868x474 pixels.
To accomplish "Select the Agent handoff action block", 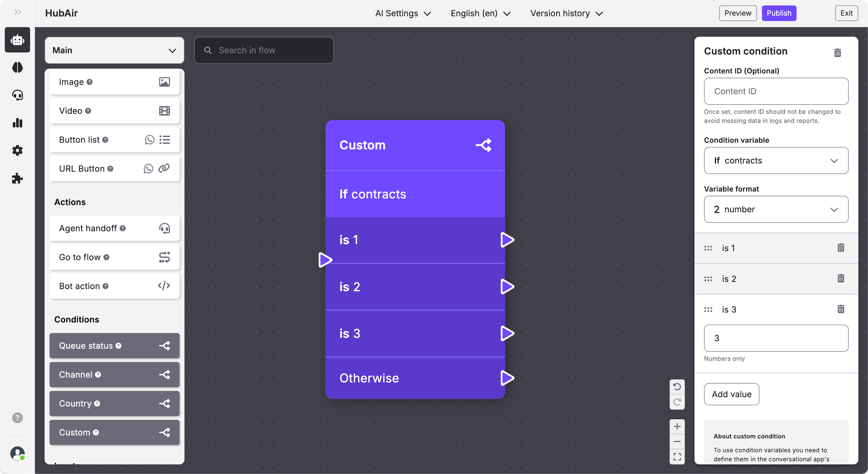I will (x=114, y=228).
